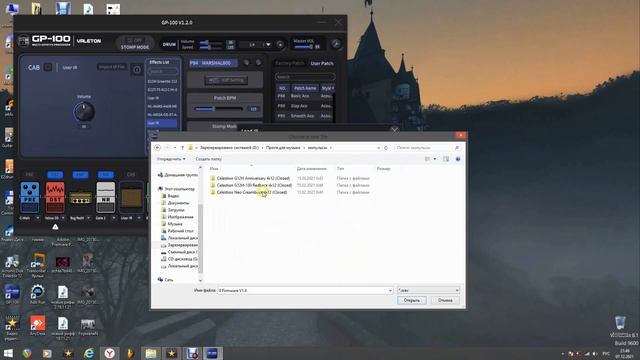
Task: Click the Открыть (Open) button
Action: [412, 300]
